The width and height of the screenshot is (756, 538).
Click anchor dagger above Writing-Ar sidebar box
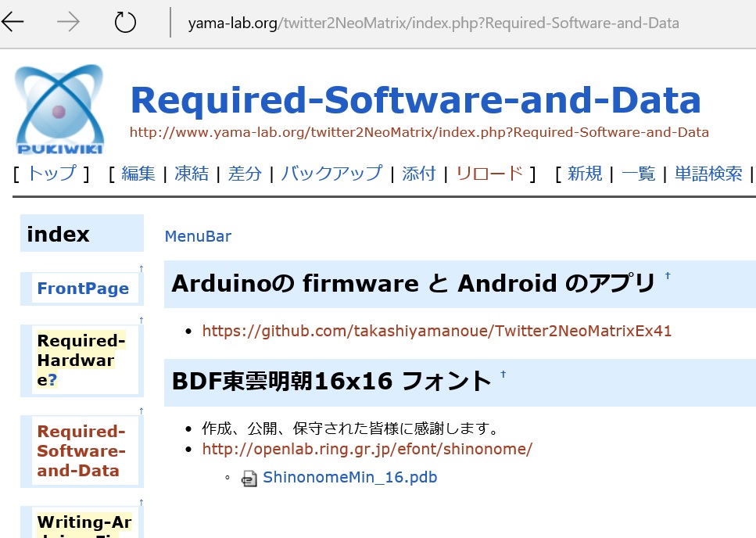coord(142,502)
